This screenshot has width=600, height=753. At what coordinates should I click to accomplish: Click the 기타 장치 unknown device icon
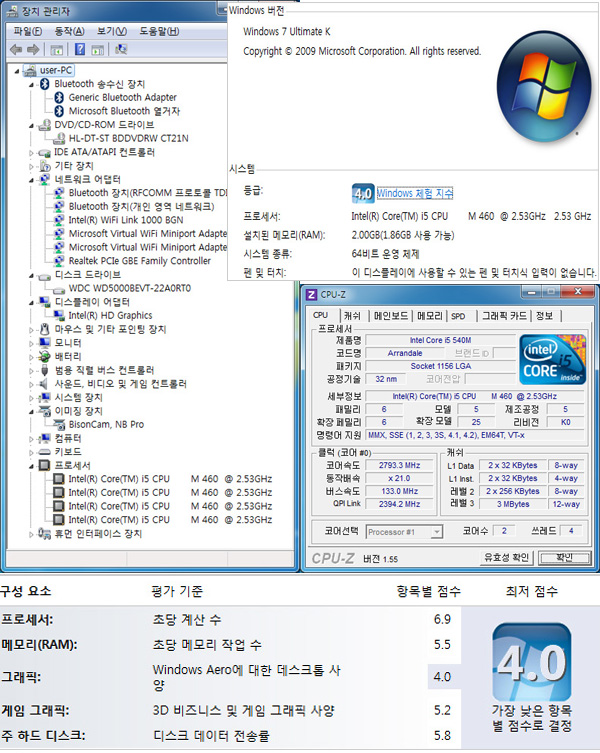[45, 166]
